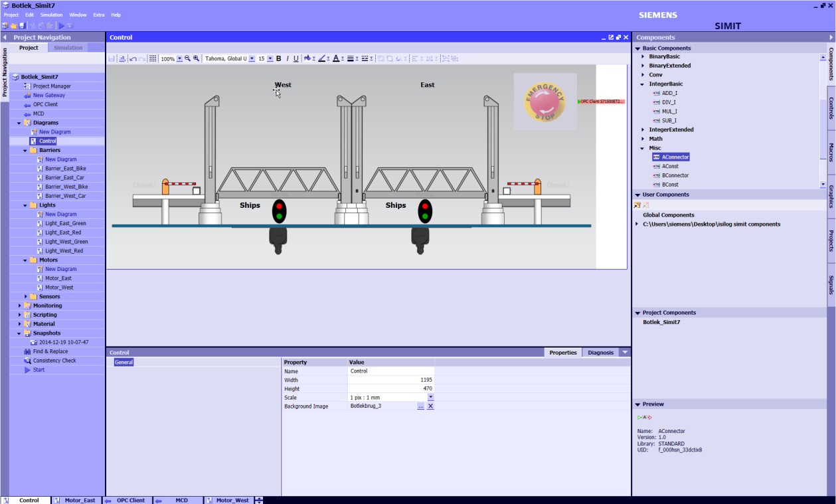Image resolution: width=836 pixels, height=504 pixels.
Task: Click the start simulation play icon
Action: (60, 25)
